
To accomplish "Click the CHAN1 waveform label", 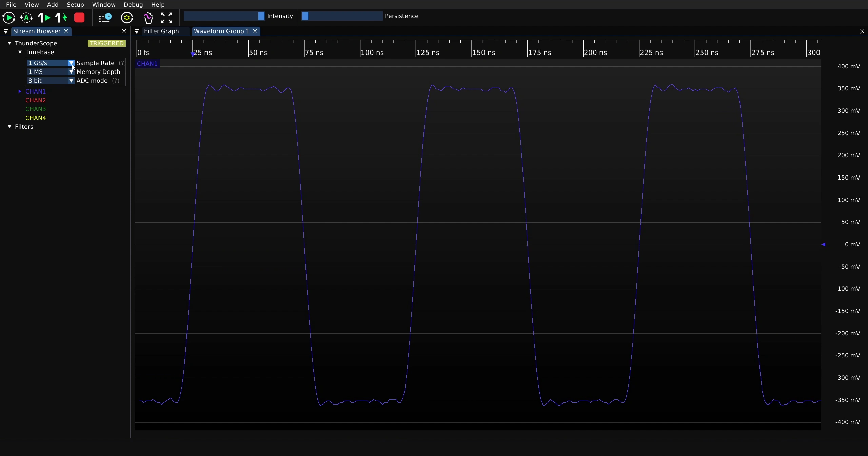I will [x=147, y=64].
